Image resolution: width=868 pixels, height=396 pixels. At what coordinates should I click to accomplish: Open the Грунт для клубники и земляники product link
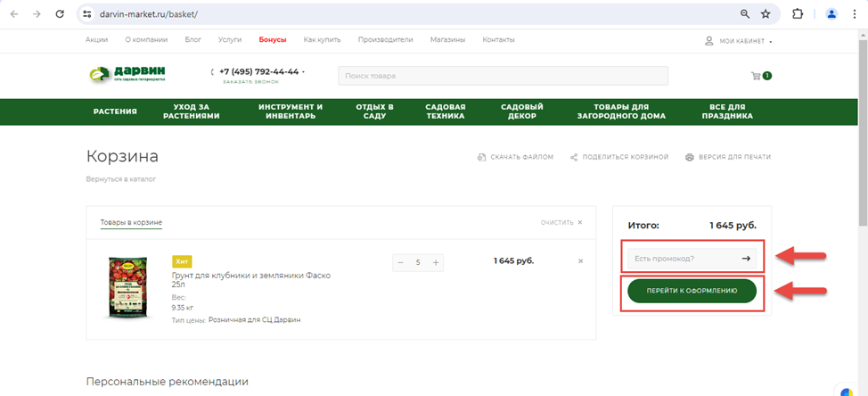(251, 280)
